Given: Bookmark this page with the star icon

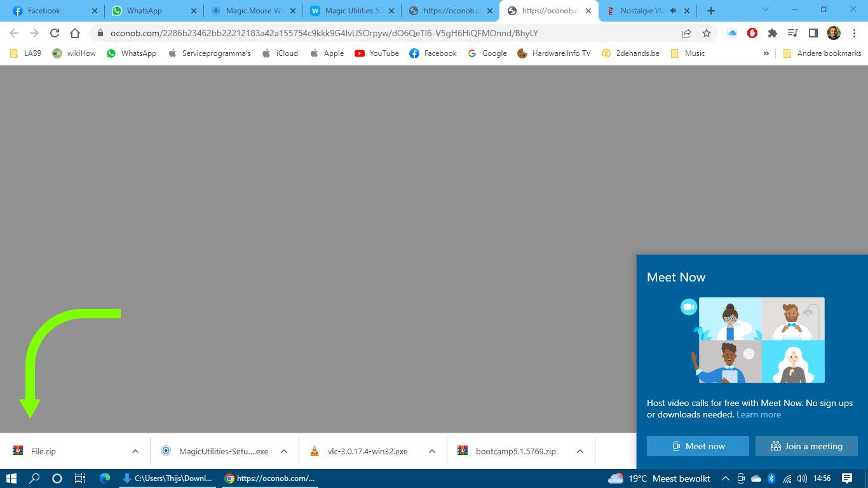Looking at the screenshot, I should point(706,33).
